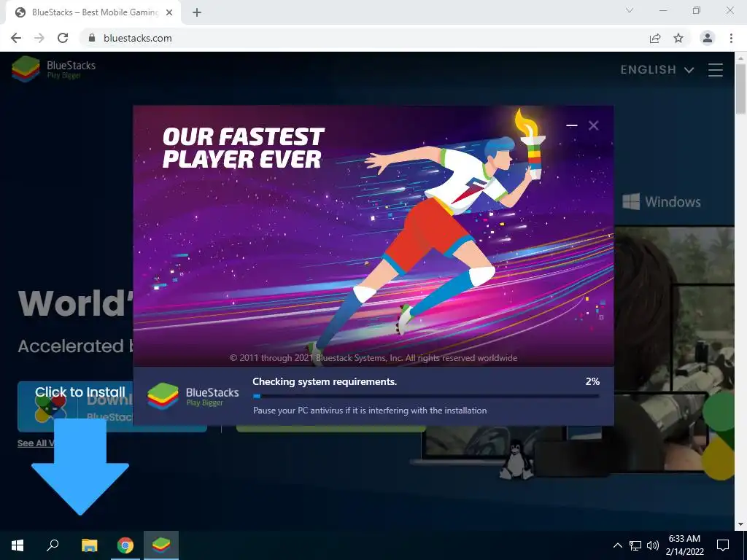Click the installer progress bar
Screen dimensions: 747x560
(x=426, y=396)
